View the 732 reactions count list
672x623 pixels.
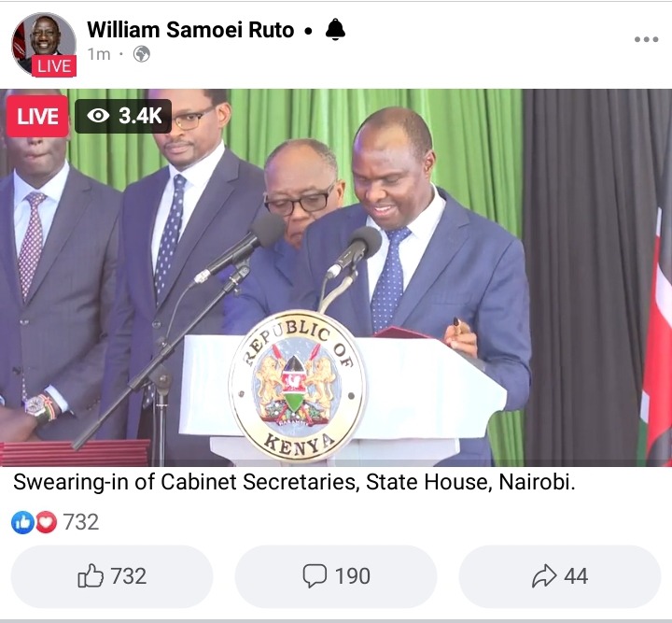81,522
